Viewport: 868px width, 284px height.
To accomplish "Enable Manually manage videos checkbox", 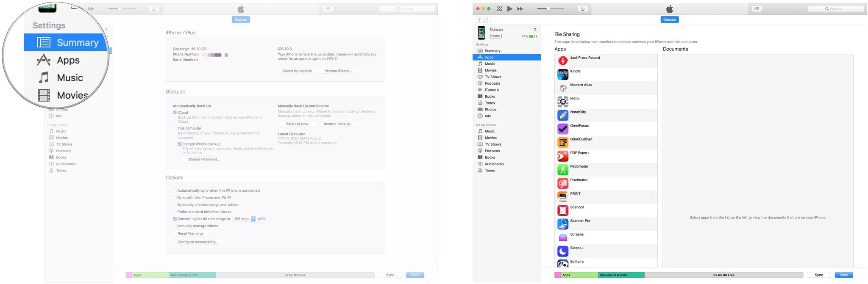I will (x=175, y=226).
